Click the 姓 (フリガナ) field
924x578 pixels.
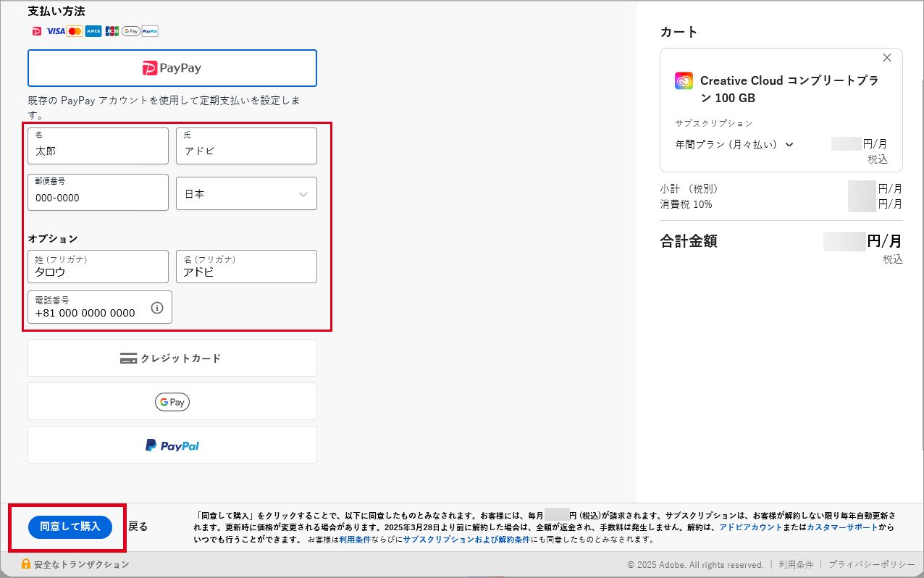pos(98,267)
